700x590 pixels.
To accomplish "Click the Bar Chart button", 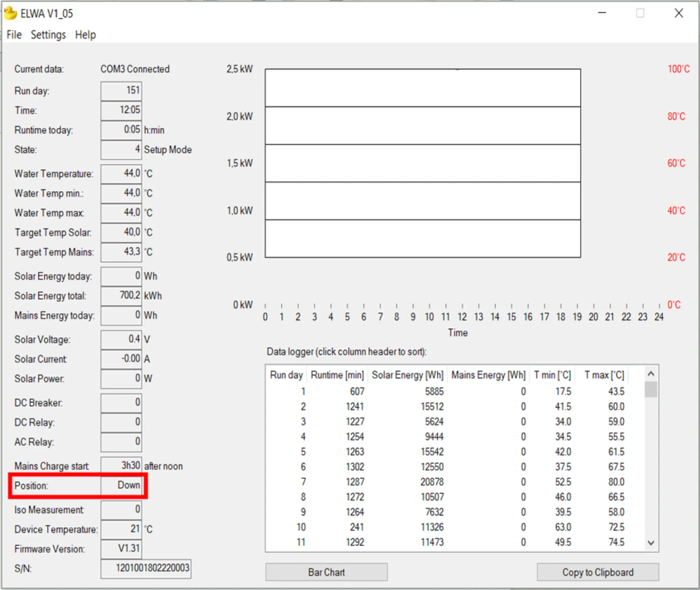I will click(326, 572).
